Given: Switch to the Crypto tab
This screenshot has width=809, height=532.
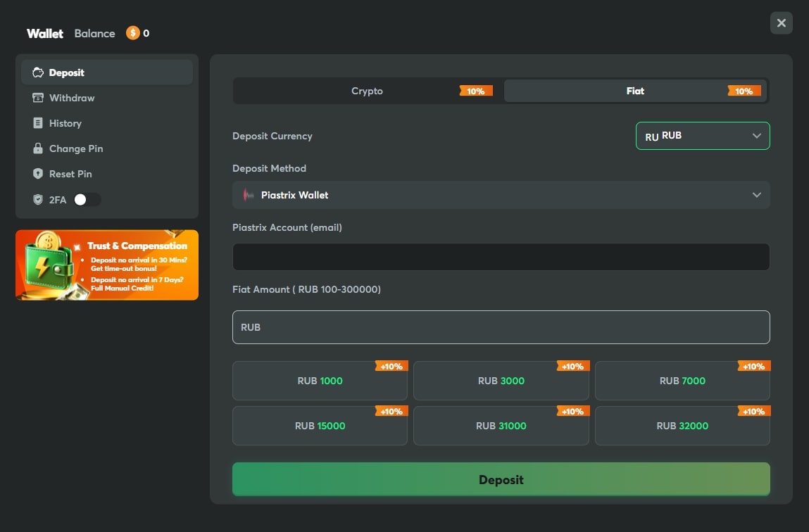Looking at the screenshot, I should (367, 91).
